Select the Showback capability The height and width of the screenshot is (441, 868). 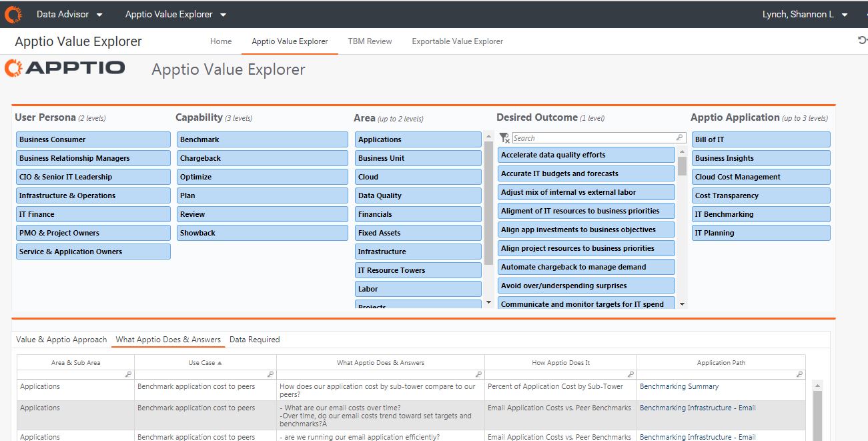(262, 233)
